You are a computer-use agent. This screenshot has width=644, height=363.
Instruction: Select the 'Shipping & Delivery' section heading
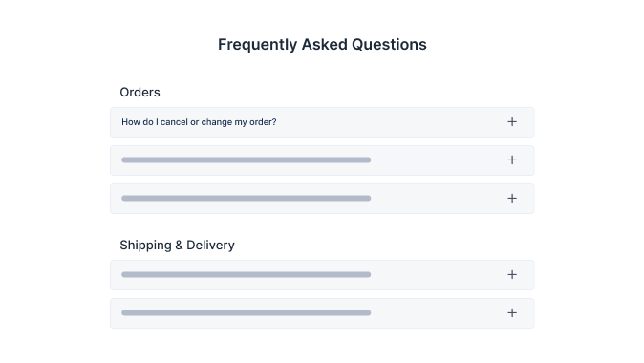[177, 246]
